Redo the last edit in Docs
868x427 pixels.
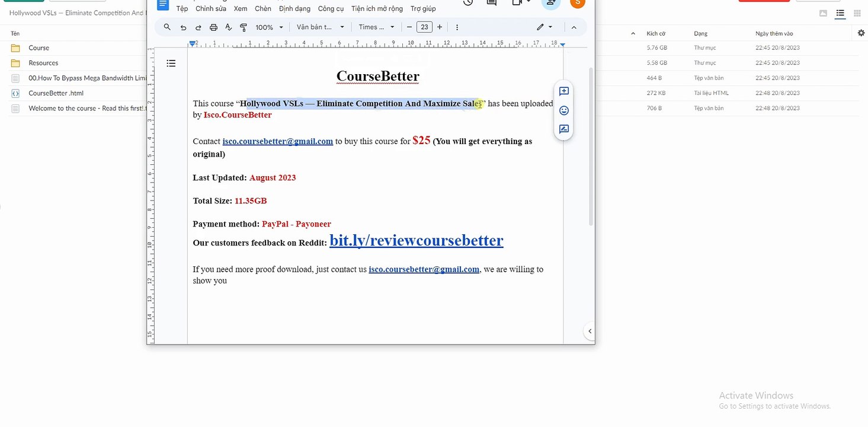click(198, 27)
